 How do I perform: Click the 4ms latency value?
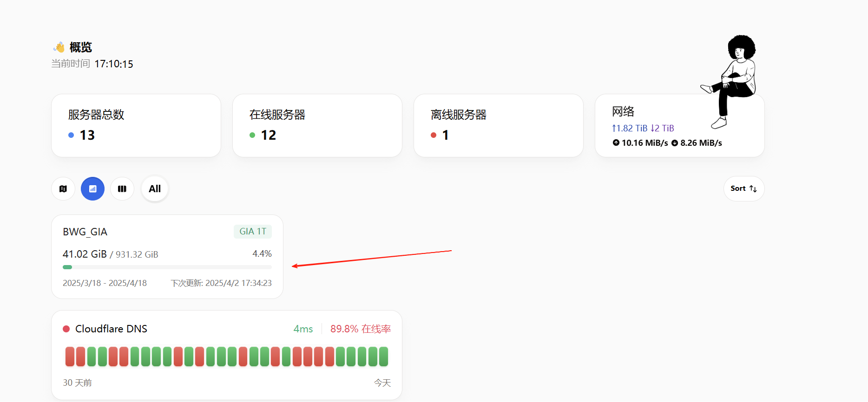pos(303,329)
